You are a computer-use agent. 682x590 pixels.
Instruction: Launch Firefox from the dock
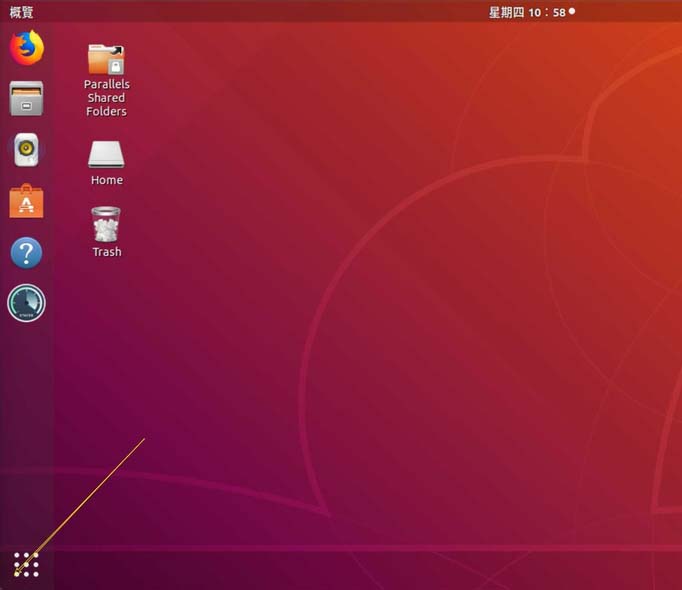27,47
